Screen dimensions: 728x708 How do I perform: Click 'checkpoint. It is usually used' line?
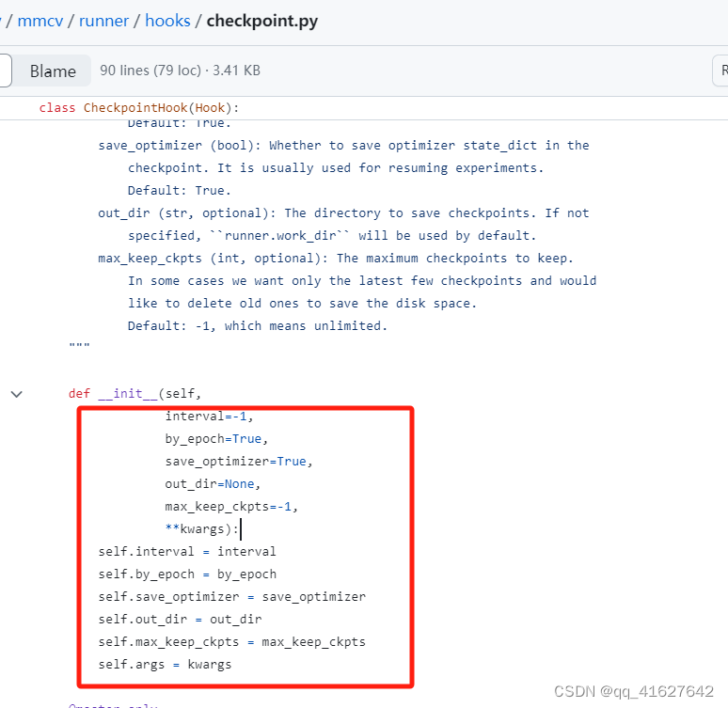[x=336, y=167]
